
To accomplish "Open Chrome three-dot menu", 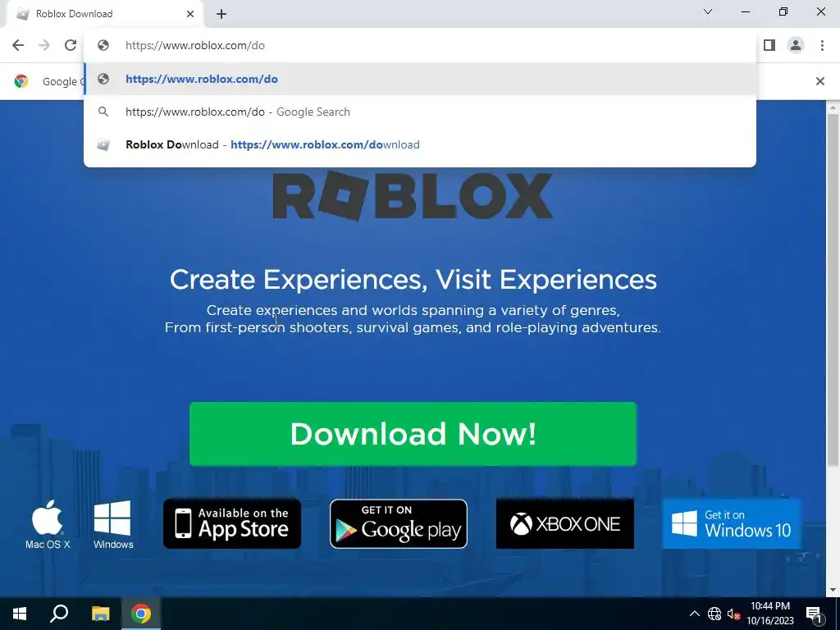I will pos(822,45).
